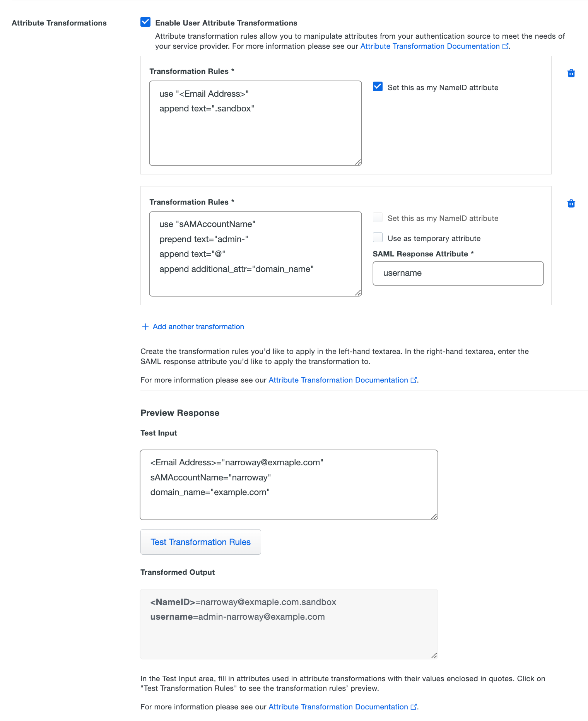Enable Use as temporary attribute
The height and width of the screenshot is (721, 588).
point(378,237)
